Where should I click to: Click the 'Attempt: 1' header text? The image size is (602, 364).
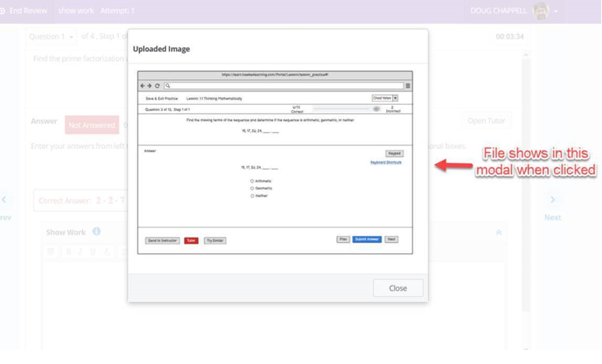[117, 11]
